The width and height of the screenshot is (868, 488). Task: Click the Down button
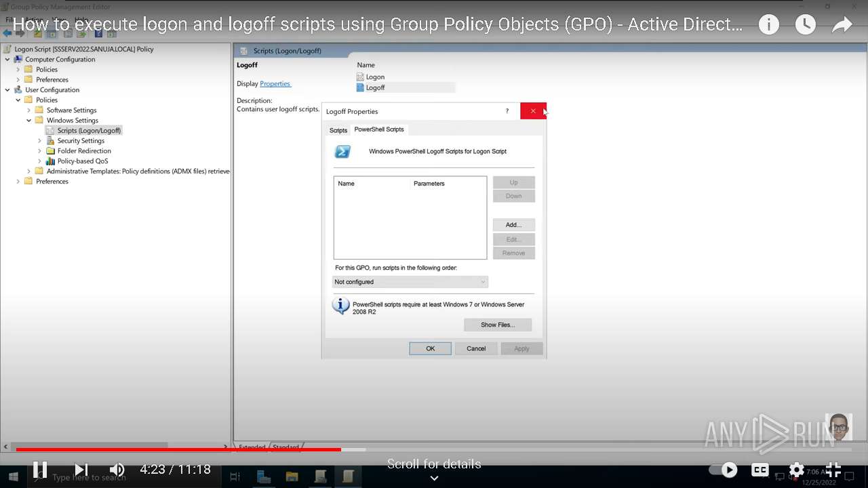(x=513, y=196)
